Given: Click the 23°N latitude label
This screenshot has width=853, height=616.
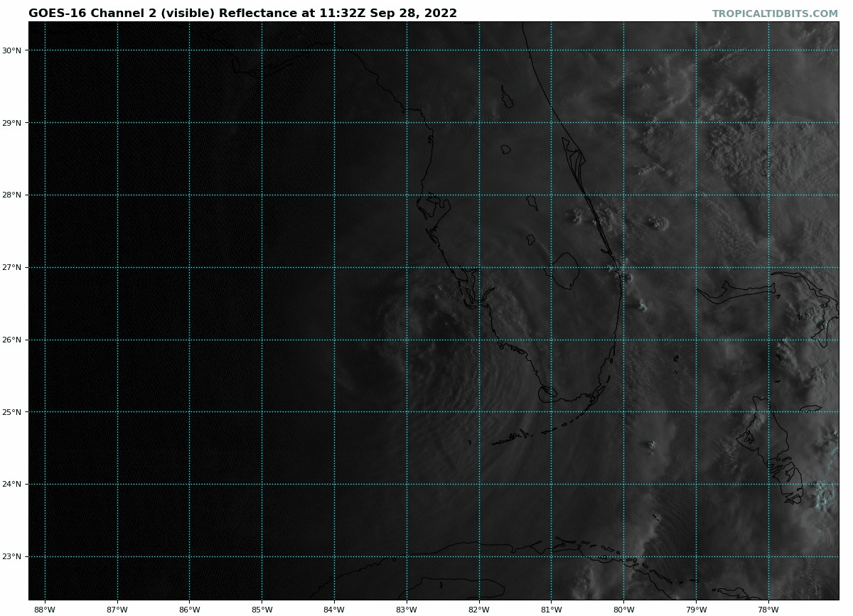Looking at the screenshot, I should coord(11,557).
